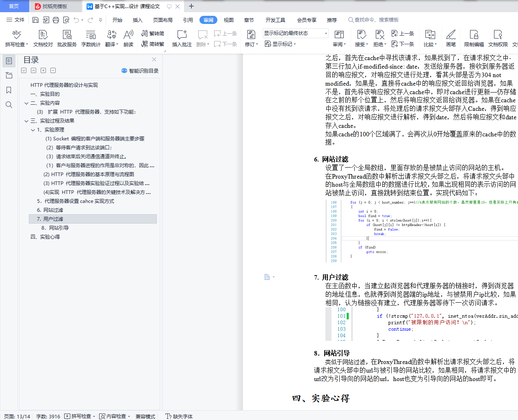Screen dimensions: 518x420
Task: Open 批改服务 correction service
Action: (x=67, y=39)
